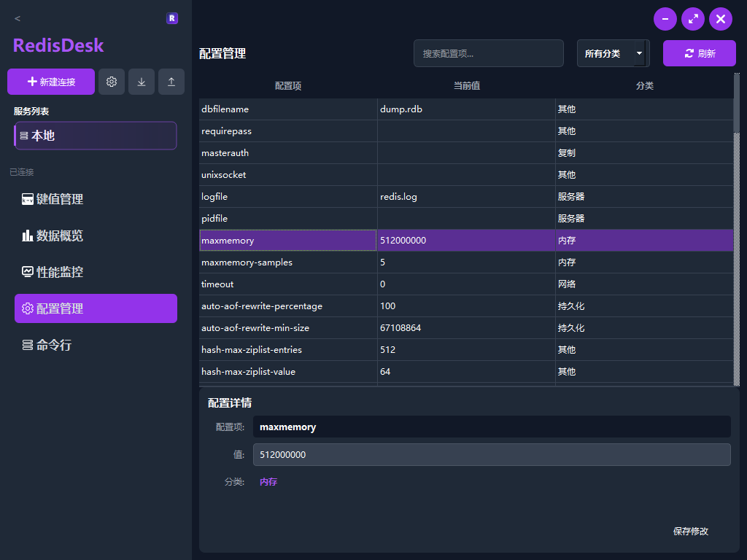Viewport: 747px width, 560px height.
Task: Click the 512000000 cell in maxmemory row
Action: pyautogui.click(x=466, y=241)
